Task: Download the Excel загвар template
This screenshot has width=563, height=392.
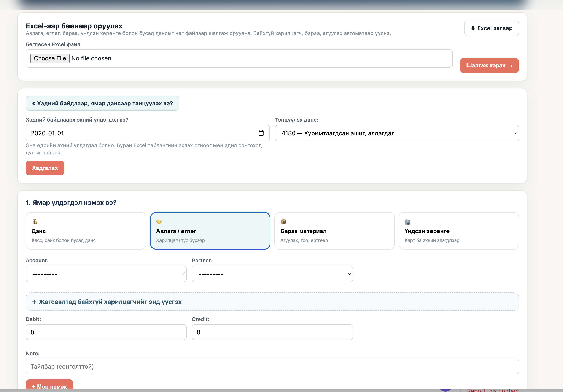Action: point(491,28)
